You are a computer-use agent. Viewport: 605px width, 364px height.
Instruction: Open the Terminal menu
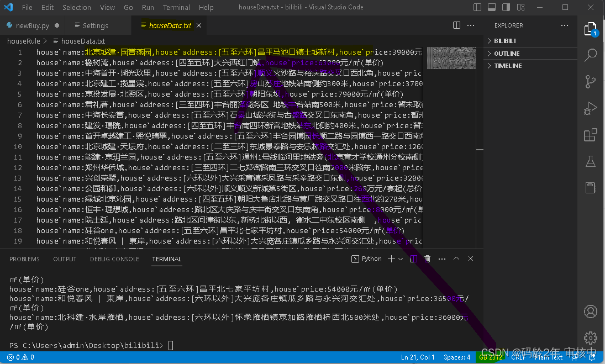pos(176,7)
